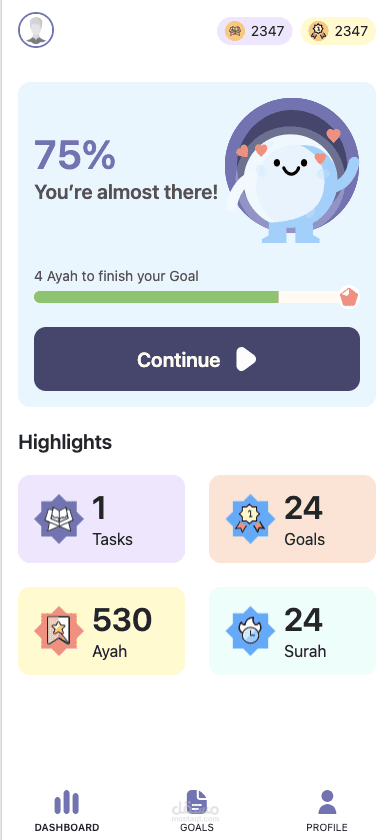The image size is (392, 840).
Task: Tap the yellow medal badge showing 2347
Action: [338, 31]
